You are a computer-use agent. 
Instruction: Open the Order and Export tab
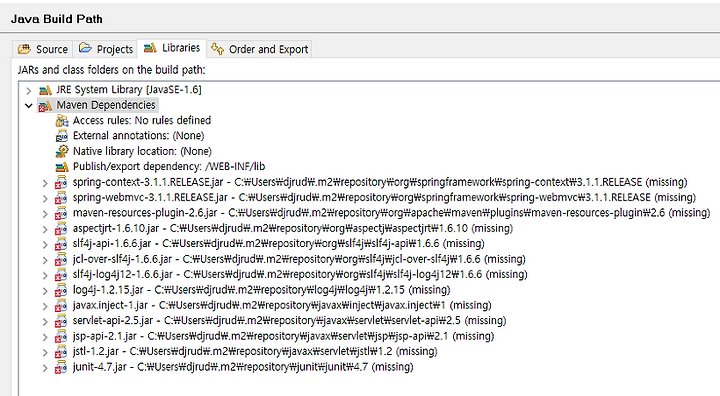click(260, 49)
